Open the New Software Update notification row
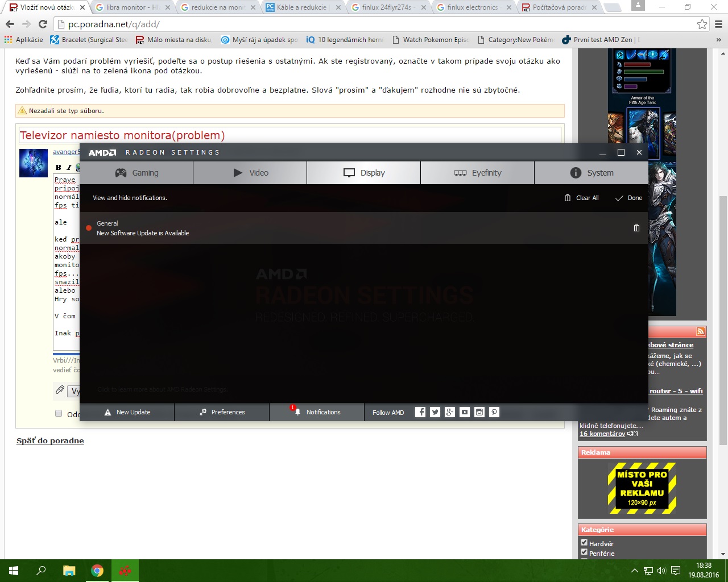728x582 pixels. pos(364,228)
